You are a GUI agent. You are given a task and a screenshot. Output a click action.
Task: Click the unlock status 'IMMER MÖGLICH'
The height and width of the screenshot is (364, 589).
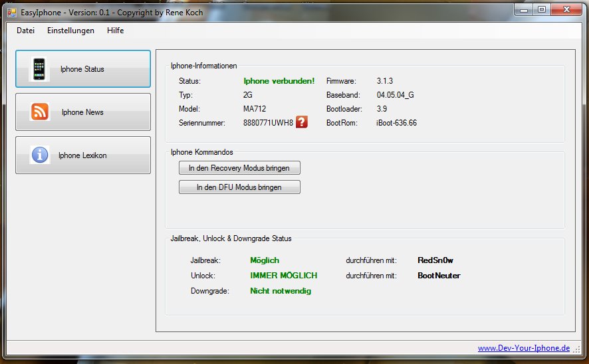coord(284,276)
